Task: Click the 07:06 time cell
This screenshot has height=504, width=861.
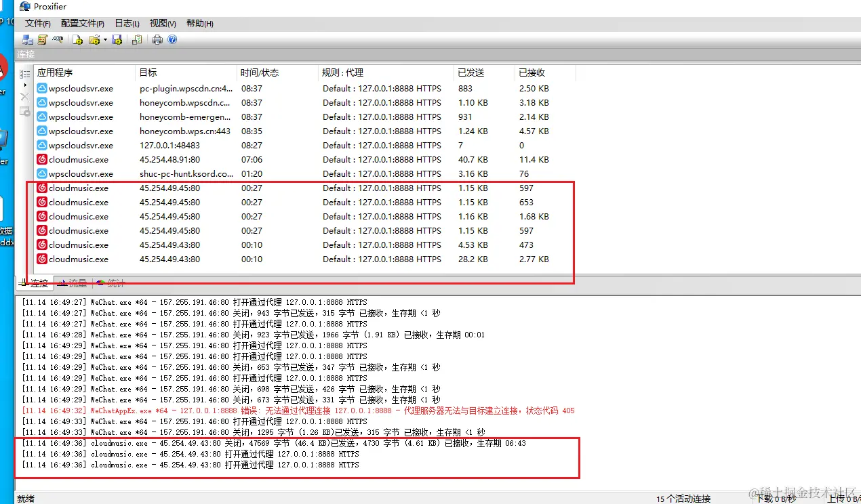Action: [252, 160]
